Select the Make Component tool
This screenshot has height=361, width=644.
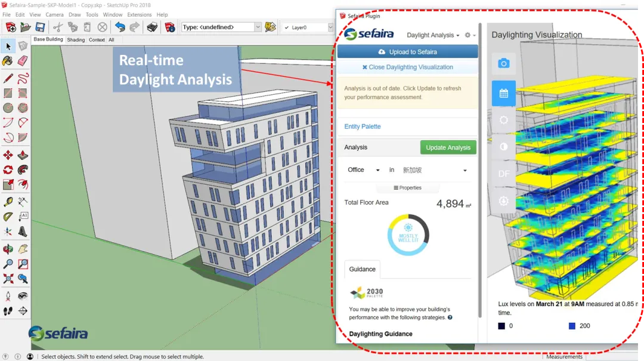pos(23,47)
